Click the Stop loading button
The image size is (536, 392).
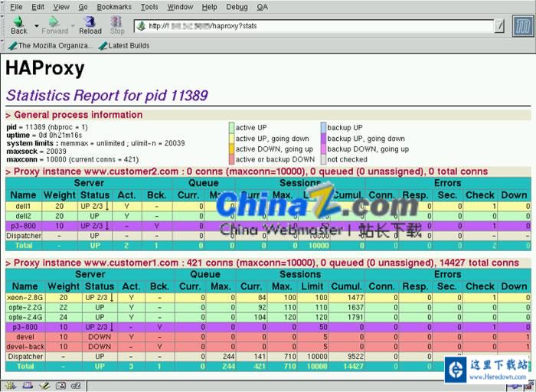pyautogui.click(x=117, y=25)
